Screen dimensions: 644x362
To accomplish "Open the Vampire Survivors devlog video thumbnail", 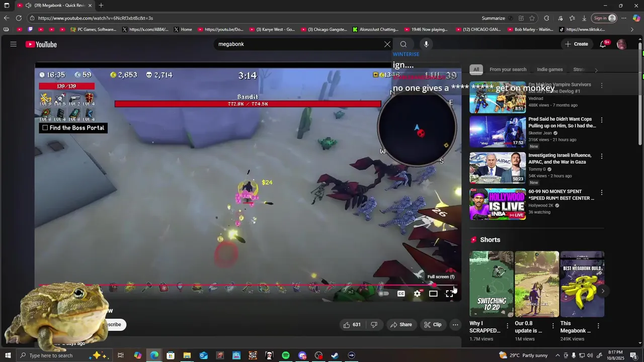I will tap(498, 98).
